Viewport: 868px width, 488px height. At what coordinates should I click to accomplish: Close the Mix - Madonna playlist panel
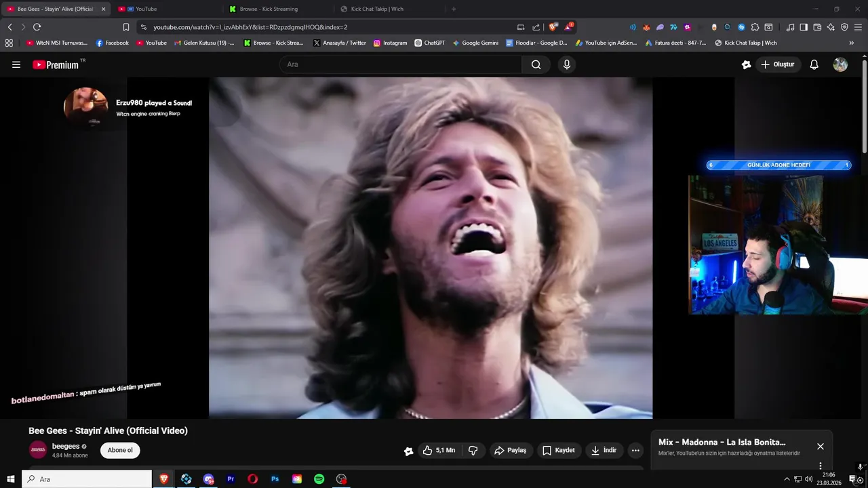point(821,447)
